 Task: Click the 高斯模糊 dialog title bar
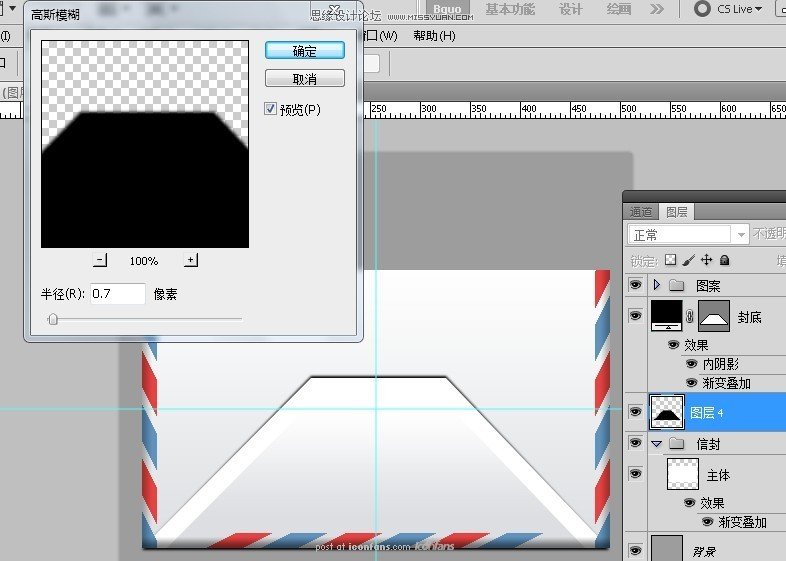click(193, 14)
